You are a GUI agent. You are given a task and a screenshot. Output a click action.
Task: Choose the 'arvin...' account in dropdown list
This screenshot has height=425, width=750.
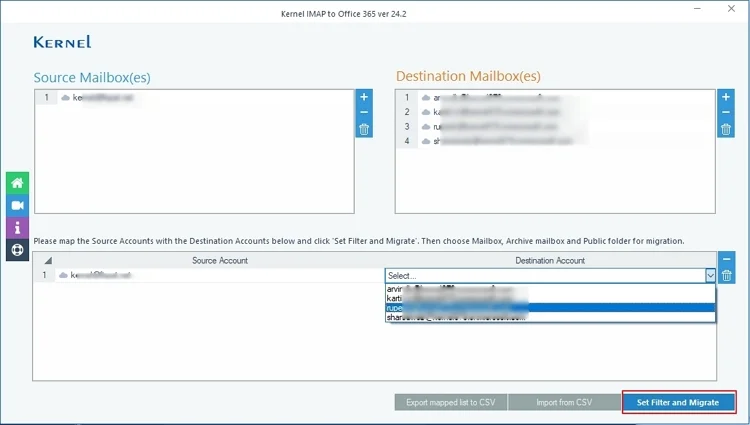(x=550, y=289)
